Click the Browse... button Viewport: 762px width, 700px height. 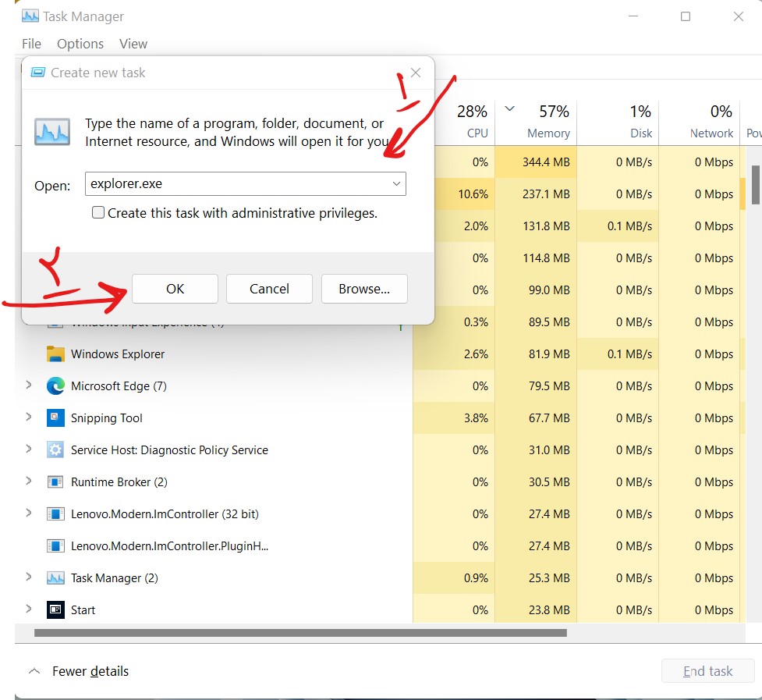364,289
